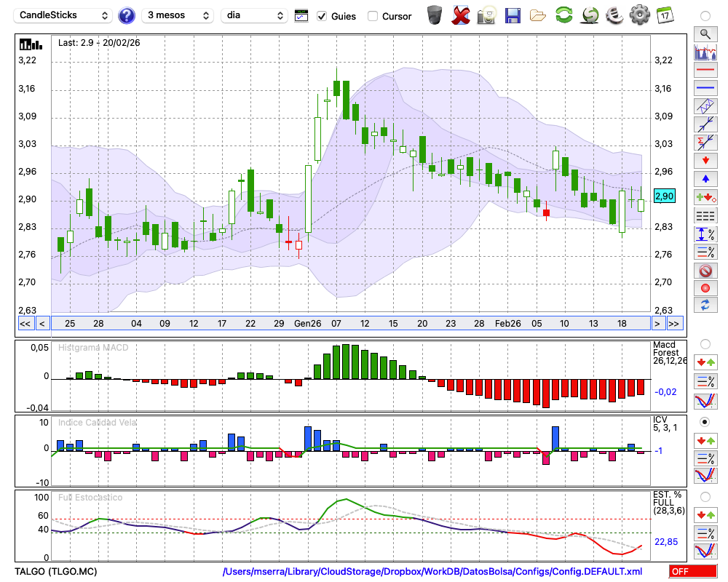Select the radio button beside Macd Forest panel
The height and width of the screenshot is (582, 728).
coord(705,343)
